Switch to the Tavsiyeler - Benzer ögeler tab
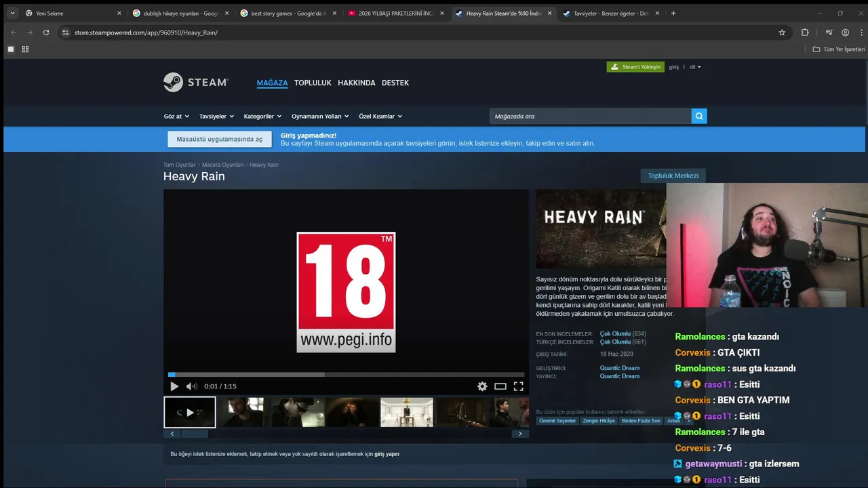868x488 pixels. (x=610, y=13)
